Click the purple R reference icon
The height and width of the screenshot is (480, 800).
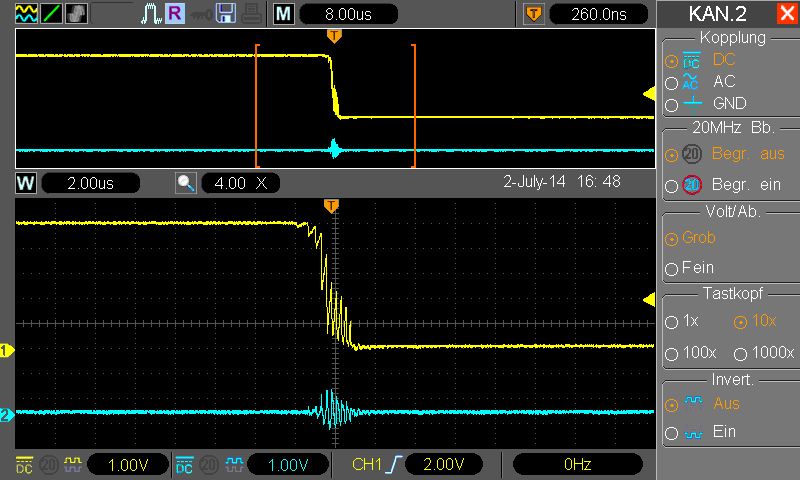click(174, 14)
